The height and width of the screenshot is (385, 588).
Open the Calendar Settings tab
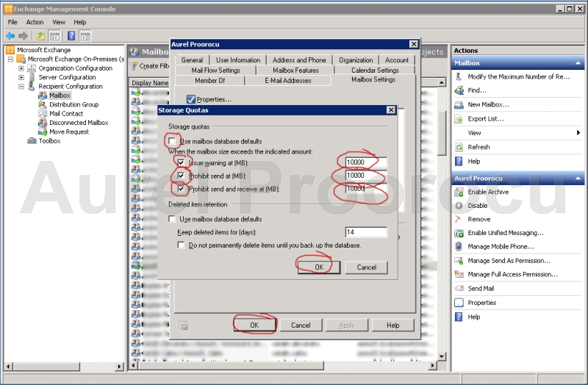point(375,70)
